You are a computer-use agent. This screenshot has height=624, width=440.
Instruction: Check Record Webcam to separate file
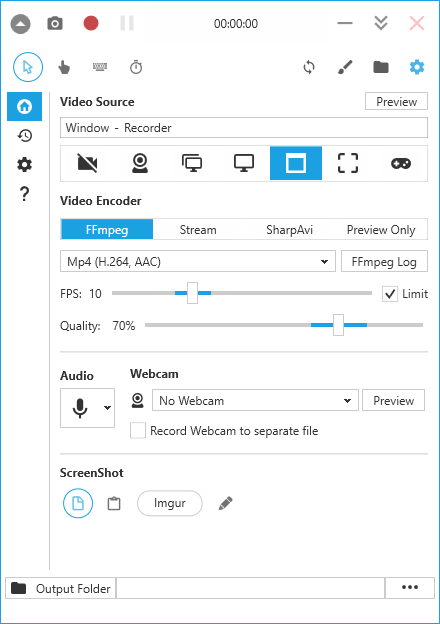point(138,431)
